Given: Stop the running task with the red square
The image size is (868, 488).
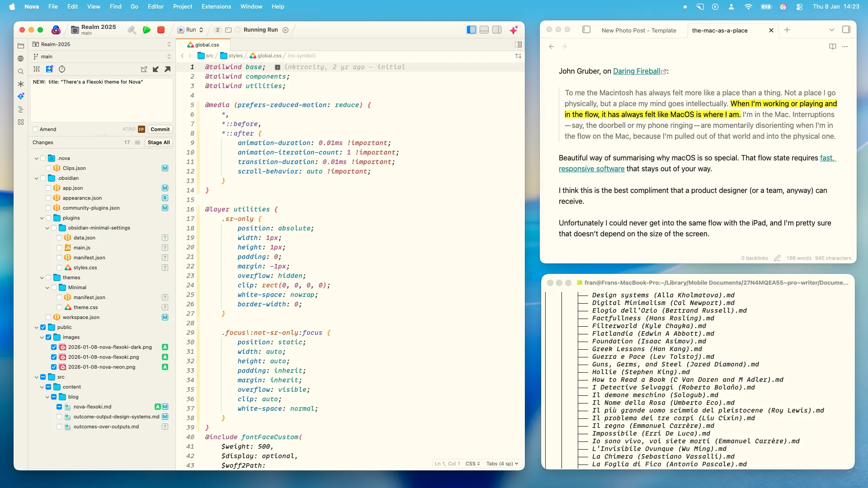Looking at the screenshot, I should point(160,30).
